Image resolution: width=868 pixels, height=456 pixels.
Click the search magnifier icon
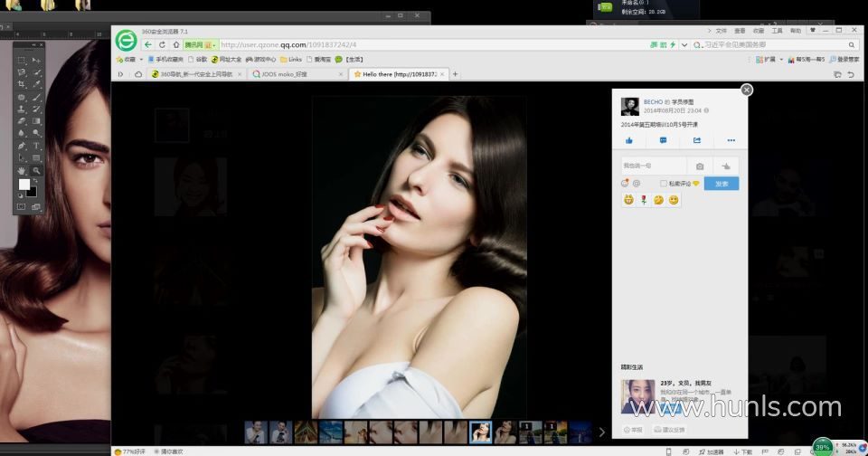(x=852, y=45)
